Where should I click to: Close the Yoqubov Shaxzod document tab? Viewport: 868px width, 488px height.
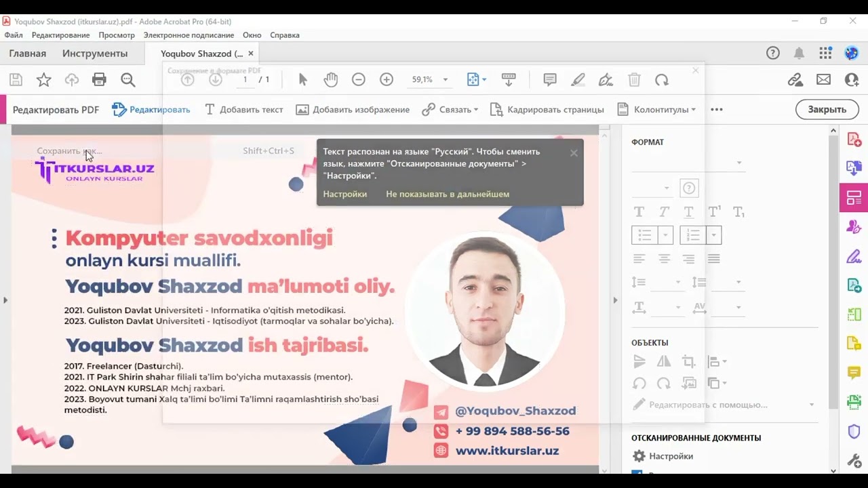coord(251,54)
